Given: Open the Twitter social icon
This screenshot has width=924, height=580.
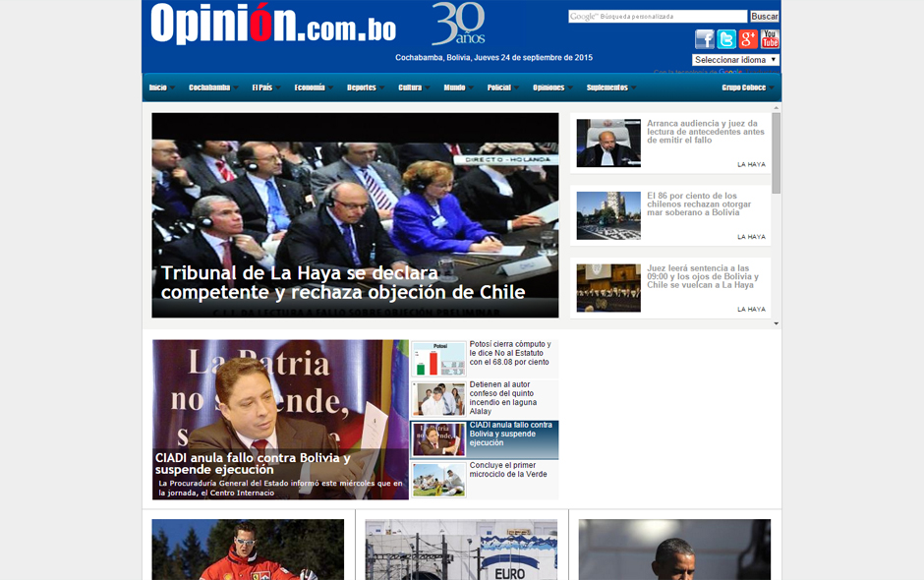Looking at the screenshot, I should point(726,39).
